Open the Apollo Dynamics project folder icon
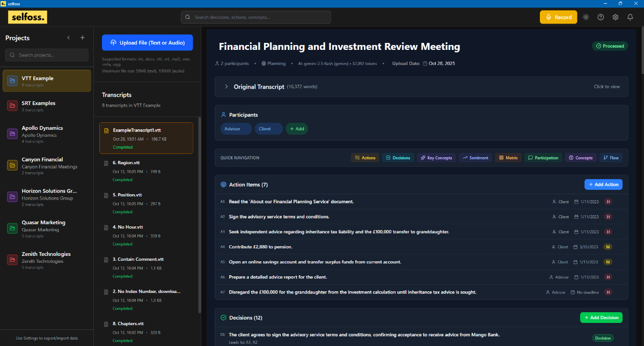This screenshot has height=346, width=644. pos(12,134)
